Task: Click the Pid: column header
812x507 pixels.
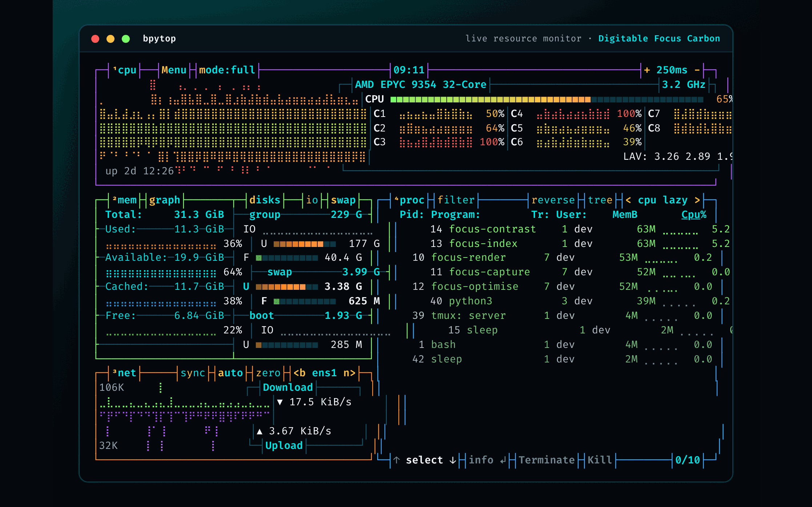Action: tap(412, 214)
